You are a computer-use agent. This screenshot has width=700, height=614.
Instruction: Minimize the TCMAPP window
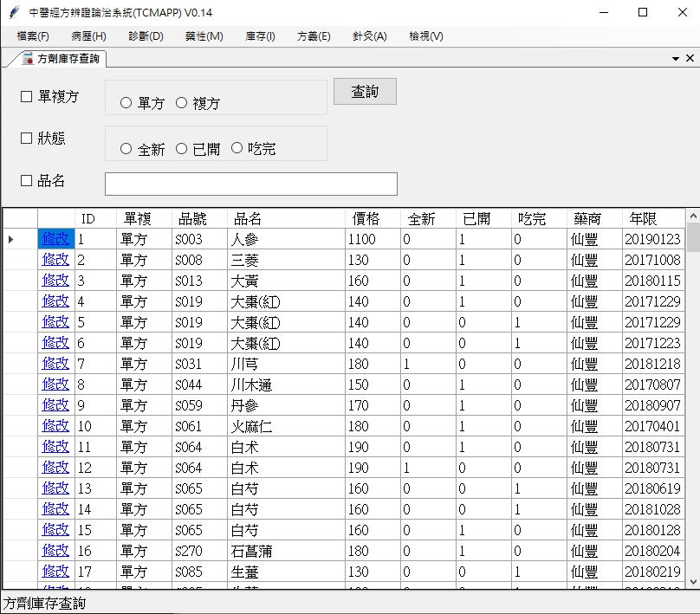pyautogui.click(x=603, y=13)
